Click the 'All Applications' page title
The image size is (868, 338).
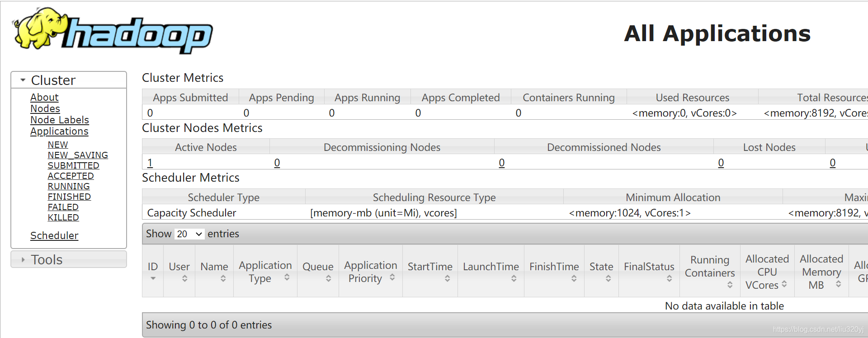pos(717,33)
